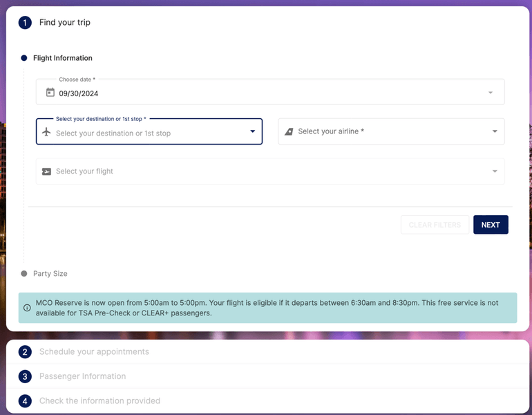This screenshot has width=532, height=415.
Task: Click the ticket icon in flight field
Action: (x=46, y=172)
